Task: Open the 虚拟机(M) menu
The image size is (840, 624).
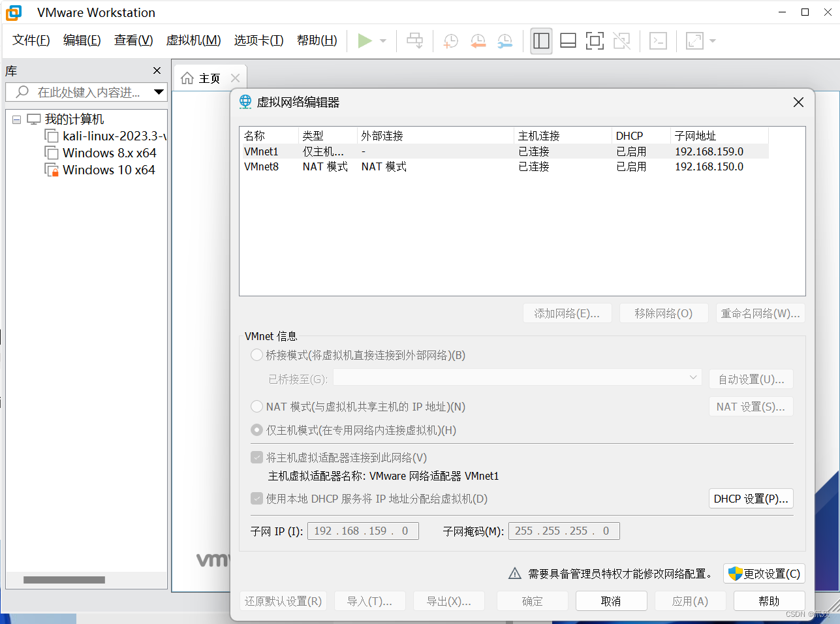Action: 194,40
